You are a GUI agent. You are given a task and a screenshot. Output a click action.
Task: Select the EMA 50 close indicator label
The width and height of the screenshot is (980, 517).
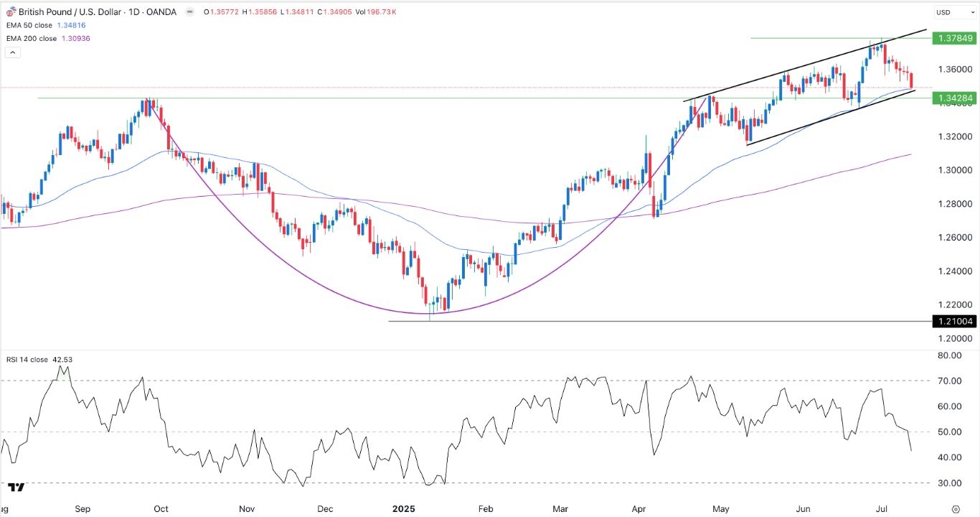33,25
